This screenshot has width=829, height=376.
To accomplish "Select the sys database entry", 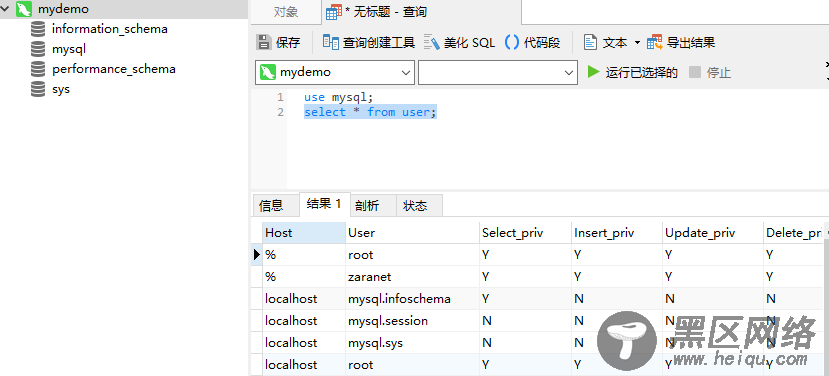I will coord(61,89).
